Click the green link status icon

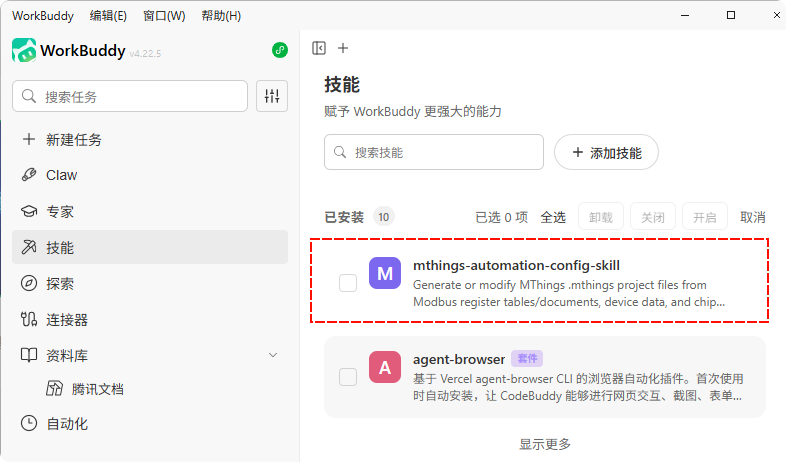(280, 50)
